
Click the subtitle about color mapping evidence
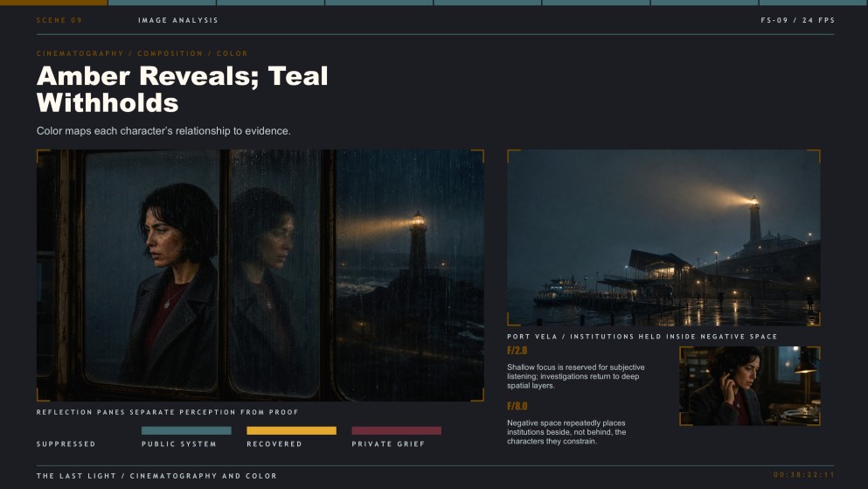pos(163,131)
